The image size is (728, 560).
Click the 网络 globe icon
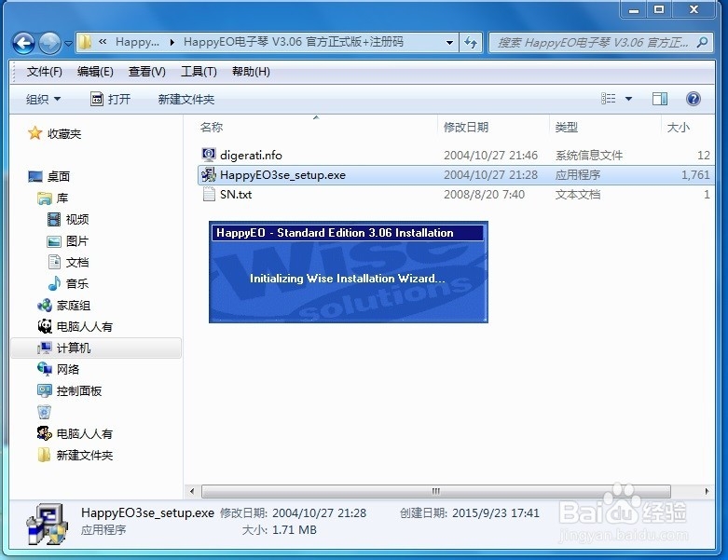point(45,369)
